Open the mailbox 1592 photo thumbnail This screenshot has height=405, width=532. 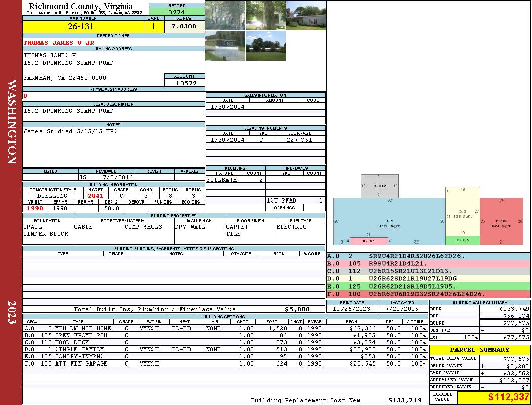(x=225, y=46)
